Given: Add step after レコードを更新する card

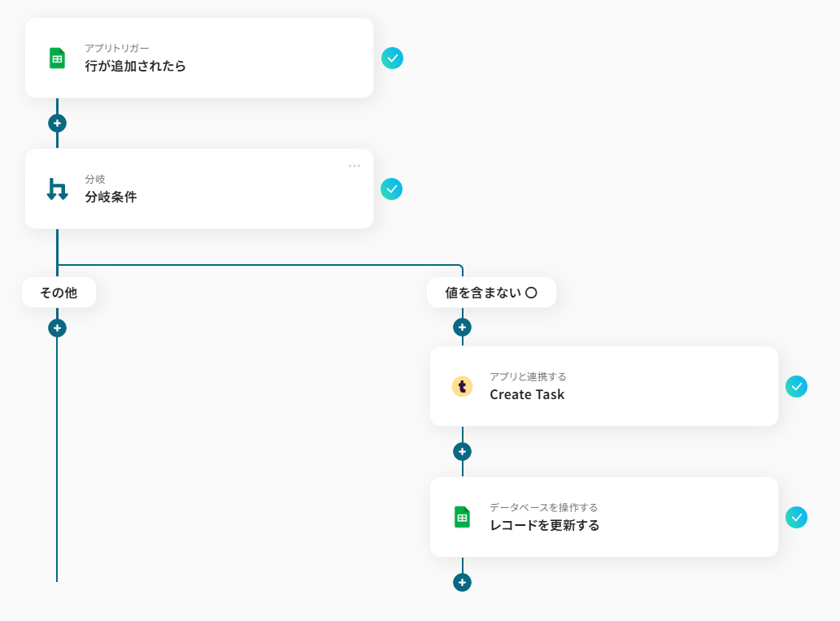Looking at the screenshot, I should (462, 583).
